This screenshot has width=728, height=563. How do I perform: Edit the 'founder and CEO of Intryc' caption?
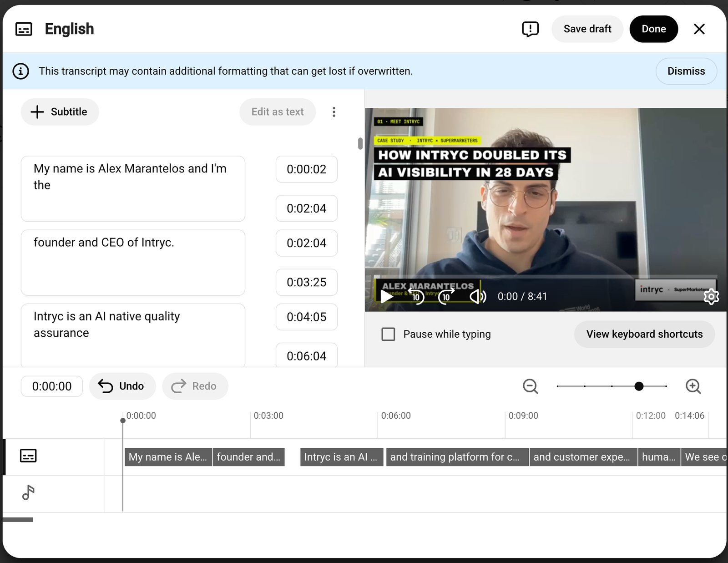[x=133, y=263]
